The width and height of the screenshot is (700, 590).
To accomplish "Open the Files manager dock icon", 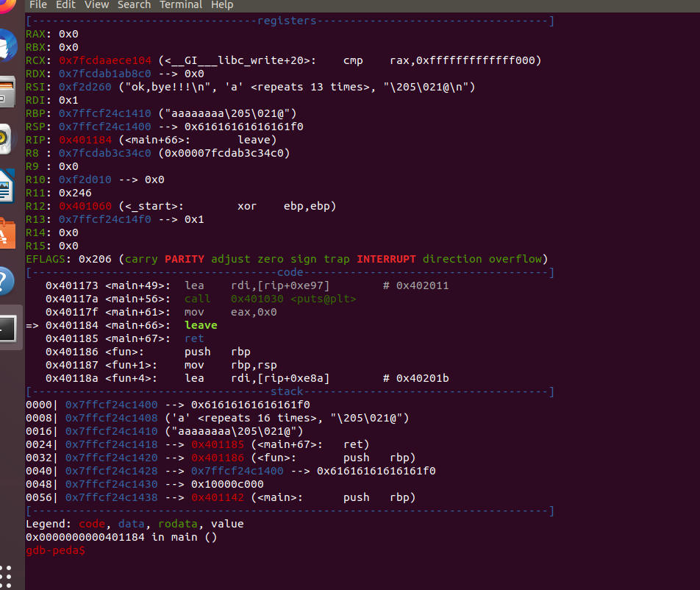I will tap(7, 91).
